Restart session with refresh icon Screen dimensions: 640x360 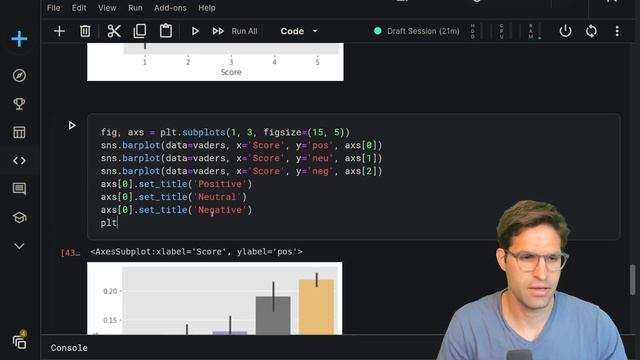(x=591, y=31)
